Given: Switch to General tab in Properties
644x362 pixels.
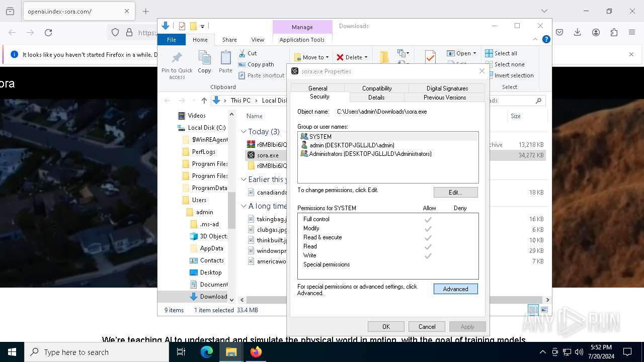Looking at the screenshot, I should point(317,88).
